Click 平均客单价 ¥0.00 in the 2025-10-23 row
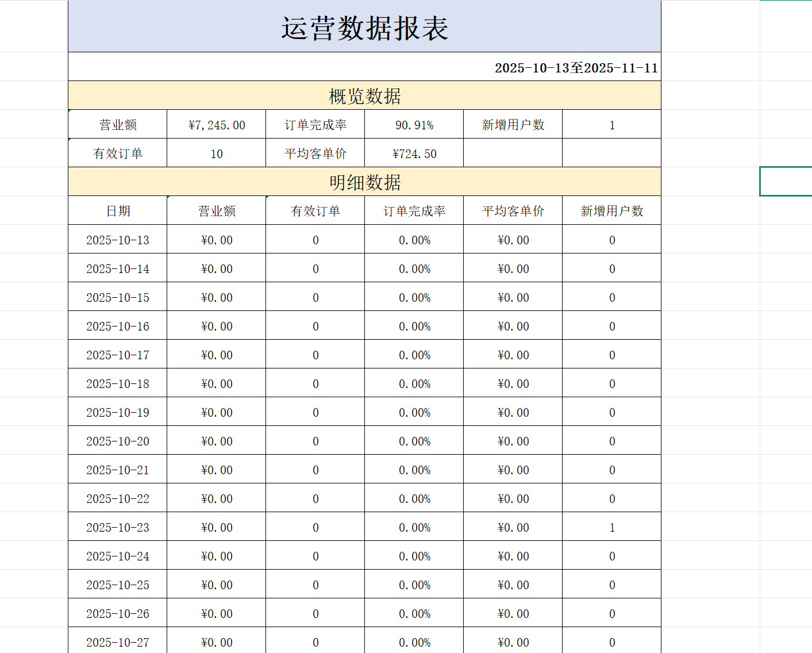Screen dimensions: 812x653 [513, 527]
